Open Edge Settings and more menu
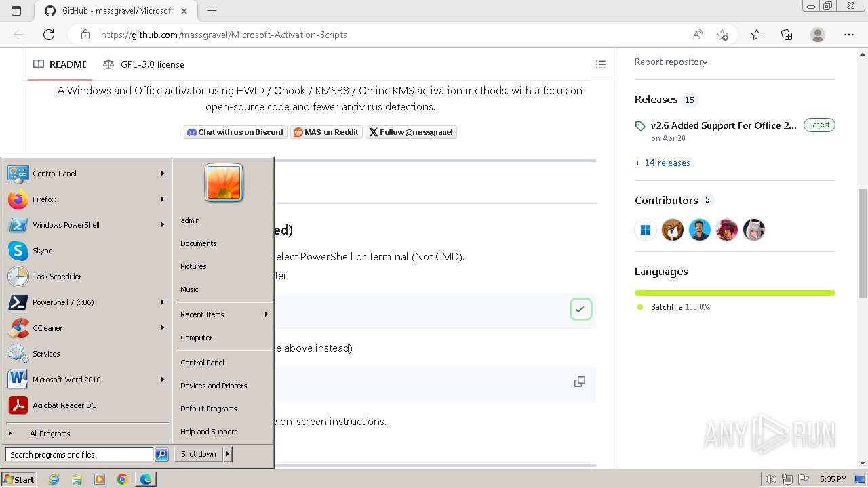Screen dimensions: 868x488 tap(849, 35)
